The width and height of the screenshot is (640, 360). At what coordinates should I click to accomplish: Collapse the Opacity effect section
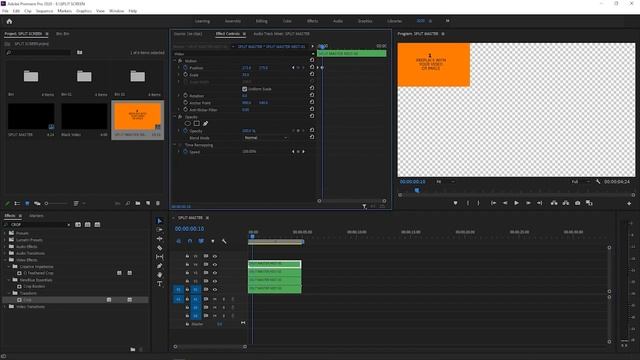pos(175,117)
